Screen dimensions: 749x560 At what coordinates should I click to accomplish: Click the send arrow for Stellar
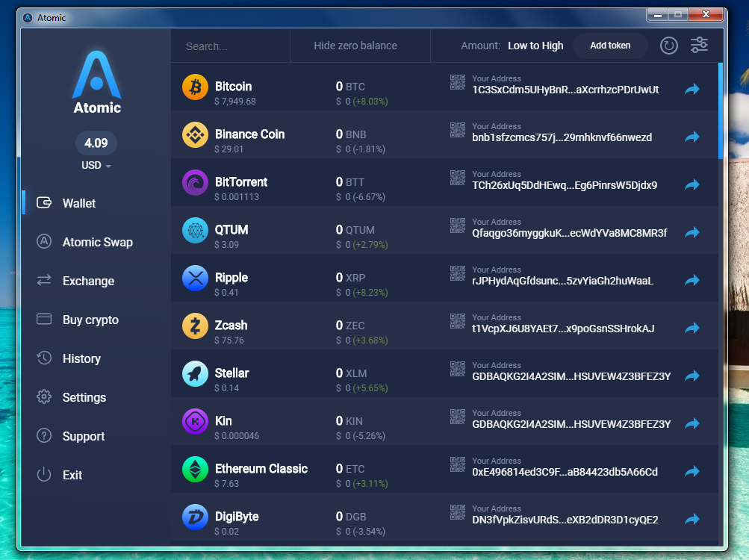point(692,376)
